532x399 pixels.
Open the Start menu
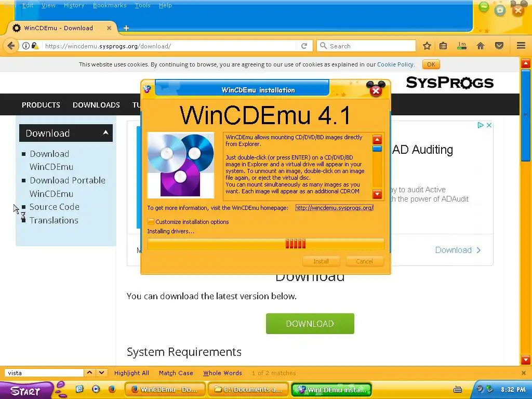(26, 390)
